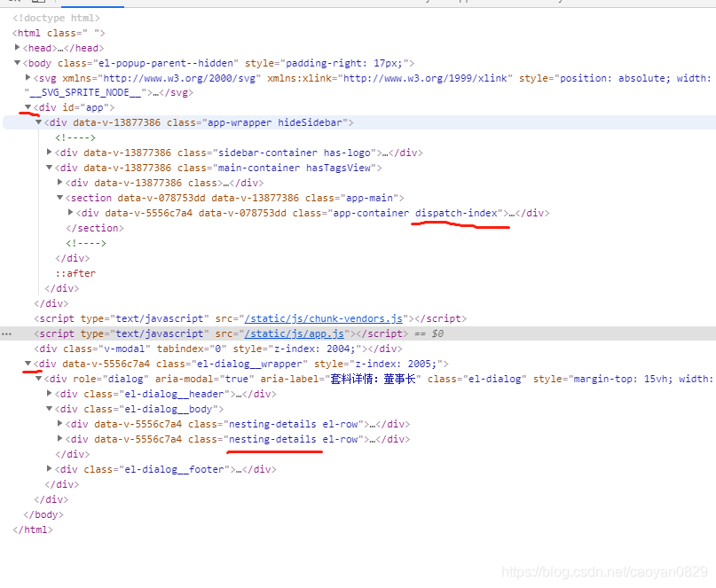Expand the head element
Viewport: 716px width, 588px height.
[x=18, y=48]
